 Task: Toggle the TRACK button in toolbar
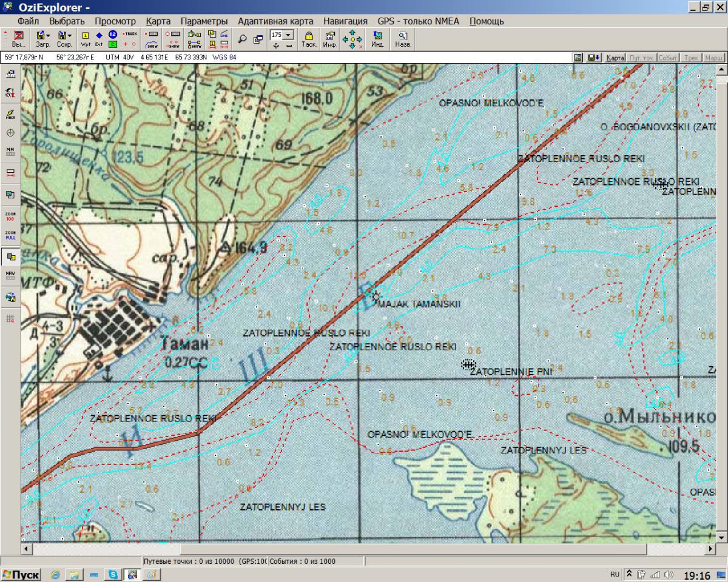coord(129,35)
